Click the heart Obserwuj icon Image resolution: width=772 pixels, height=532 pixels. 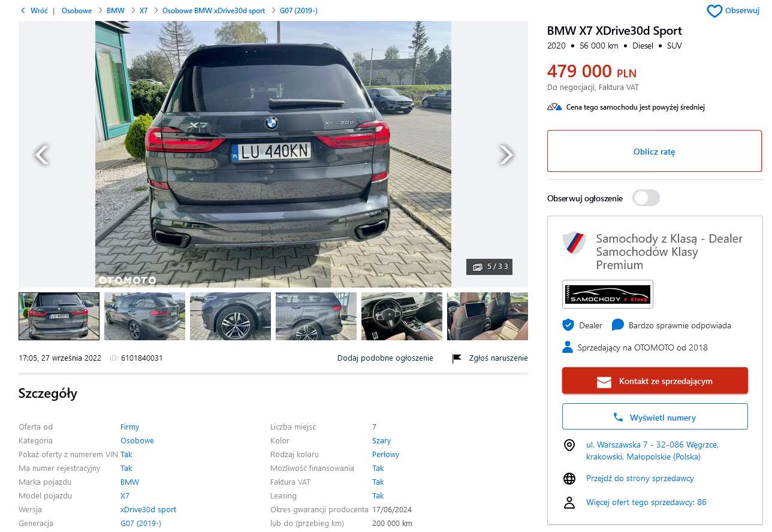pos(714,11)
